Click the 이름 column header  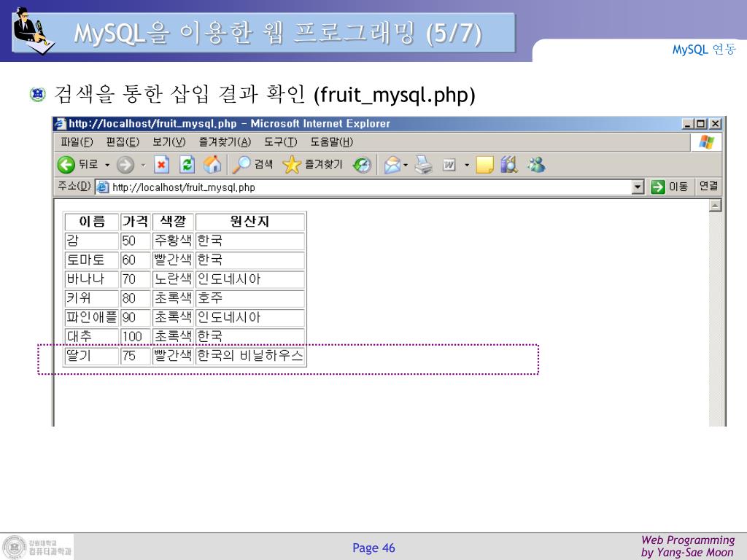91,222
